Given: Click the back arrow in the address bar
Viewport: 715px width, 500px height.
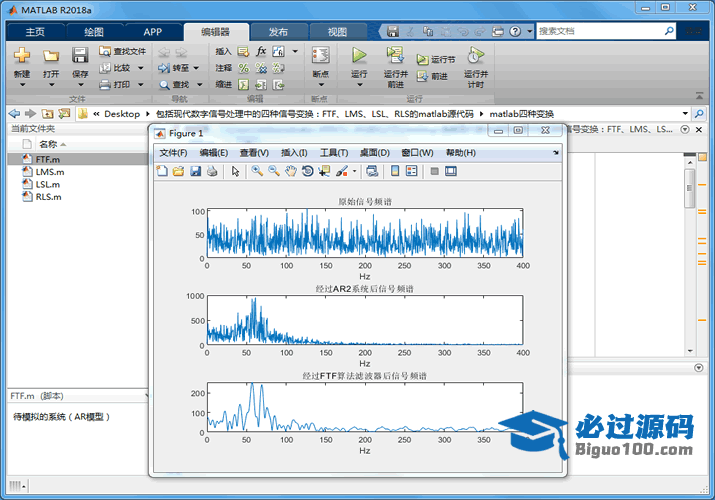Looking at the screenshot, I should [x=15, y=113].
